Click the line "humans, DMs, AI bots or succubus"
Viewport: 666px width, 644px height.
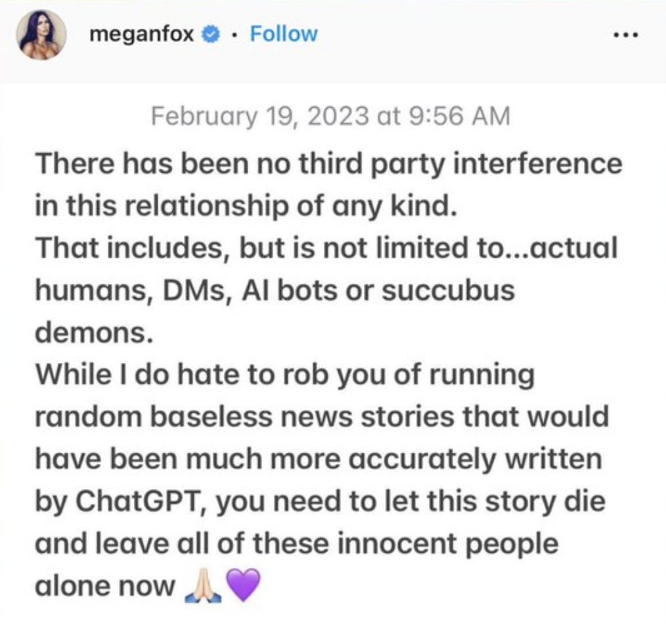274,290
